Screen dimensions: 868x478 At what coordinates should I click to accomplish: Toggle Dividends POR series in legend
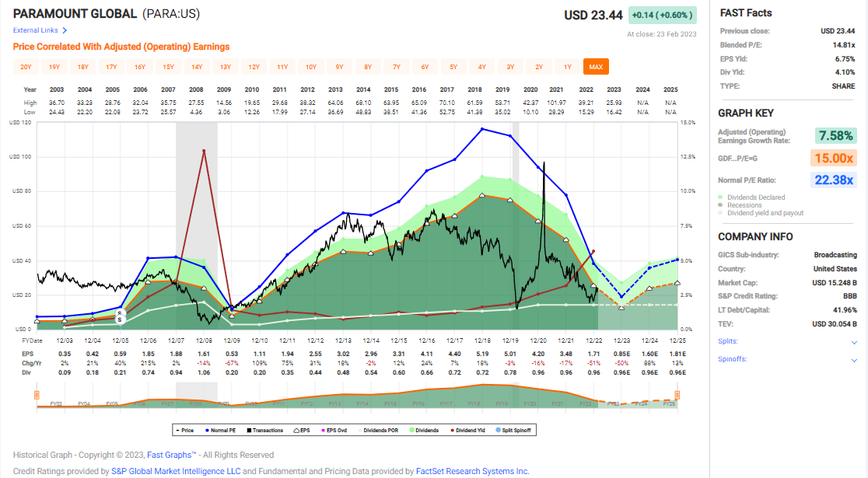(x=378, y=431)
